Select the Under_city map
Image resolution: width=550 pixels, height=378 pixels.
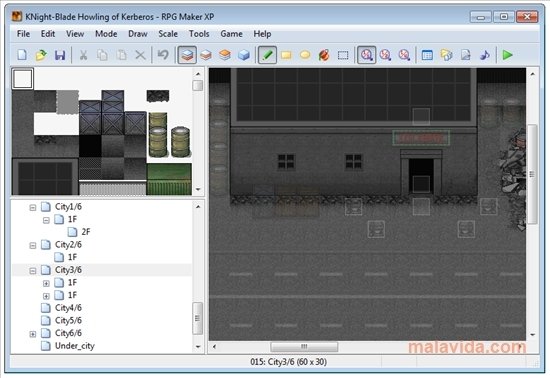(x=75, y=346)
